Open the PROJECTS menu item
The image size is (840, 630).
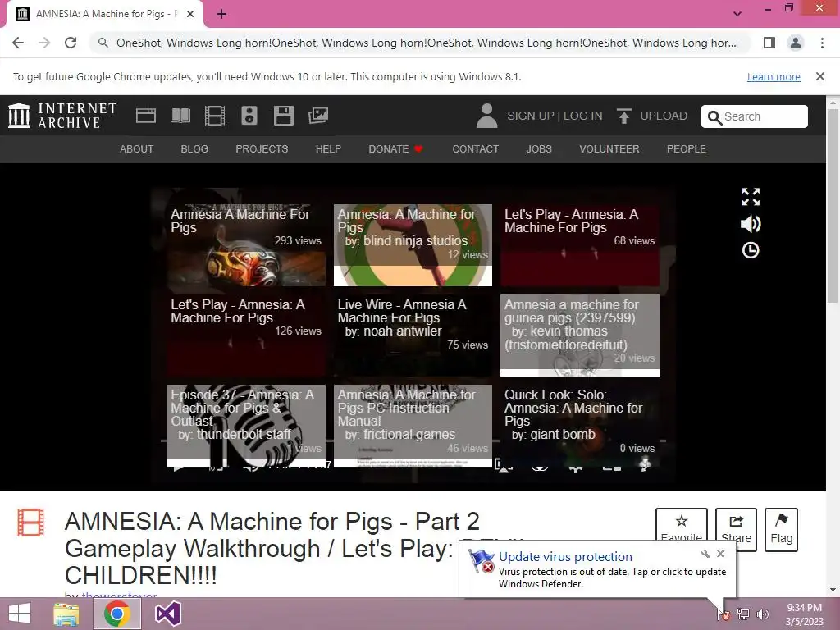[x=262, y=149]
